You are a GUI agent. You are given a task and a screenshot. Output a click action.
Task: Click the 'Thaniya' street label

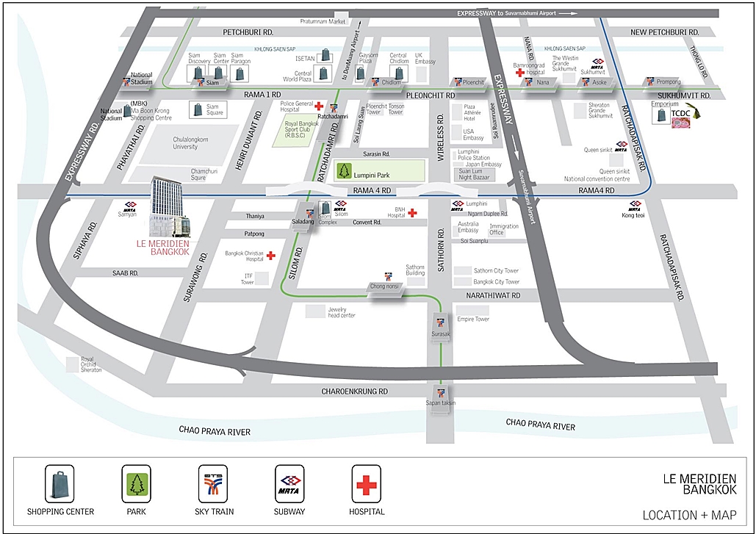tap(255, 217)
